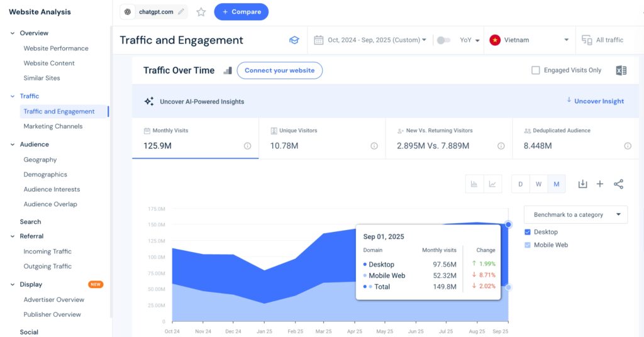Toggle the YoY comparison switch
This screenshot has height=337, width=644.
[x=444, y=40]
